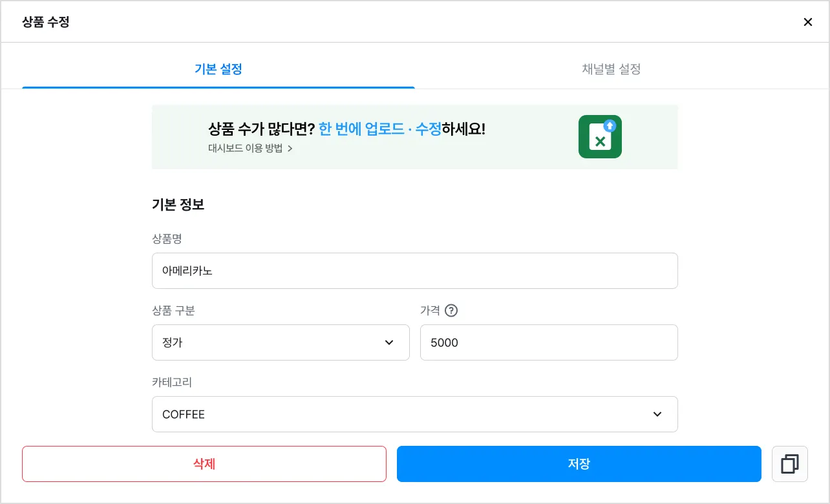The height and width of the screenshot is (504, 830).
Task: Switch to the 채널별 설정 tab
Action: (x=612, y=68)
